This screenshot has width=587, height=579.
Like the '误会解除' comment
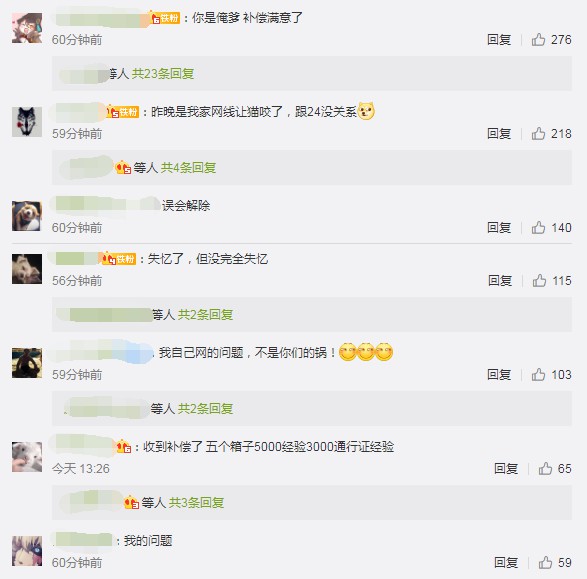coord(538,227)
